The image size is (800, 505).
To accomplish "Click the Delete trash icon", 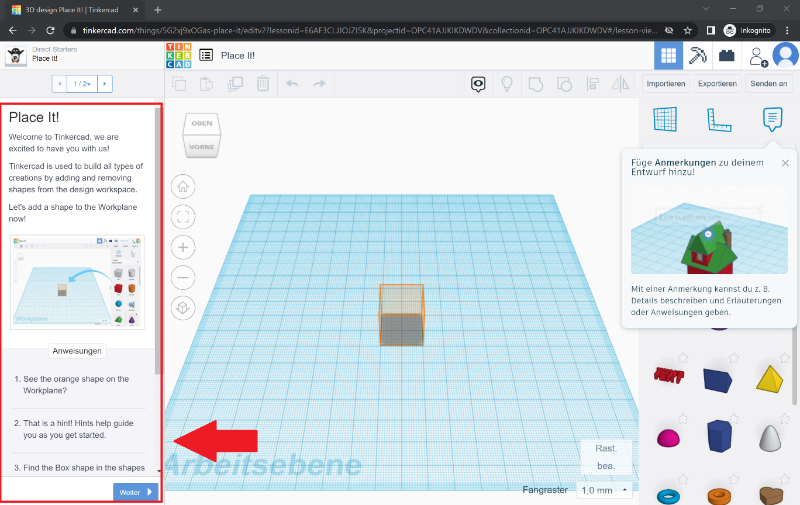I will (x=263, y=83).
